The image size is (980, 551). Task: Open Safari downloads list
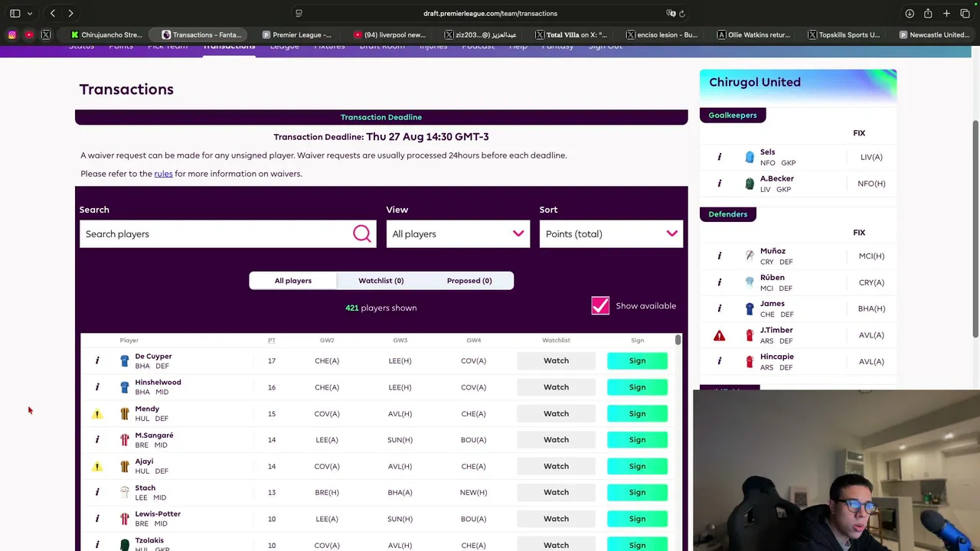[910, 13]
